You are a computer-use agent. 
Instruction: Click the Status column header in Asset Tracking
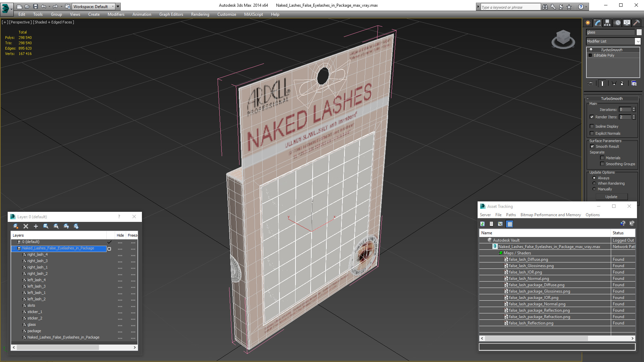[623, 233]
